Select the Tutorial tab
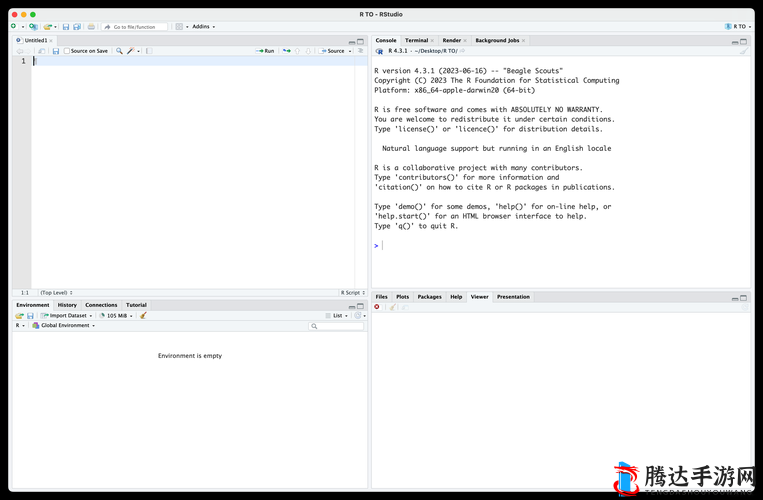The height and width of the screenshot is (500, 763). click(x=136, y=305)
